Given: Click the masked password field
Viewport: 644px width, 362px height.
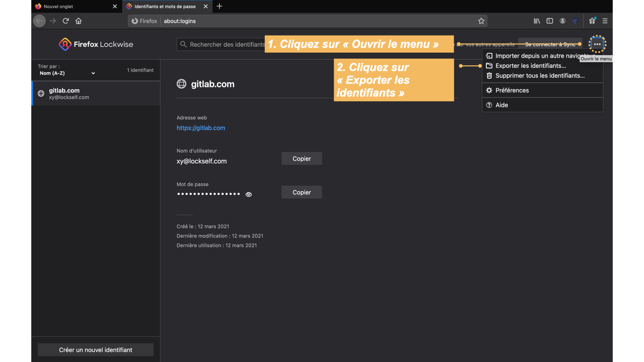Looking at the screenshot, I should [208, 194].
